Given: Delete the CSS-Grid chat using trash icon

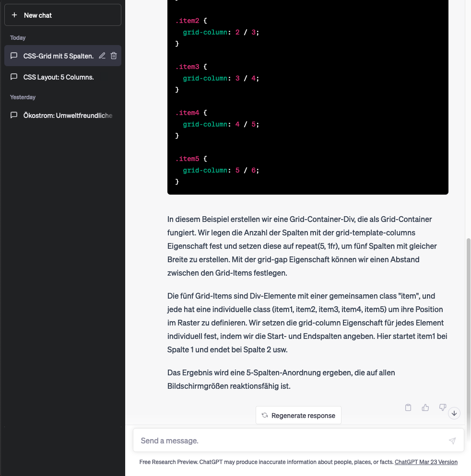Looking at the screenshot, I should pyautogui.click(x=114, y=56).
